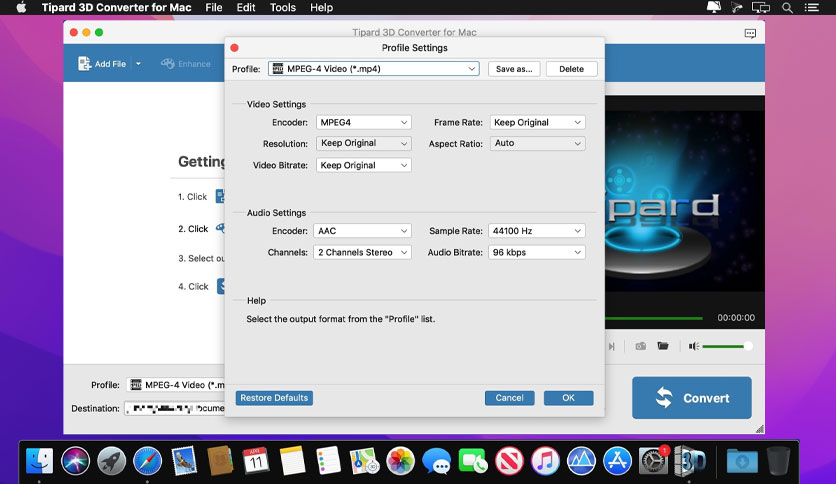Image resolution: width=836 pixels, height=484 pixels.
Task: Open Reminders from the Dock
Action: tap(328, 461)
